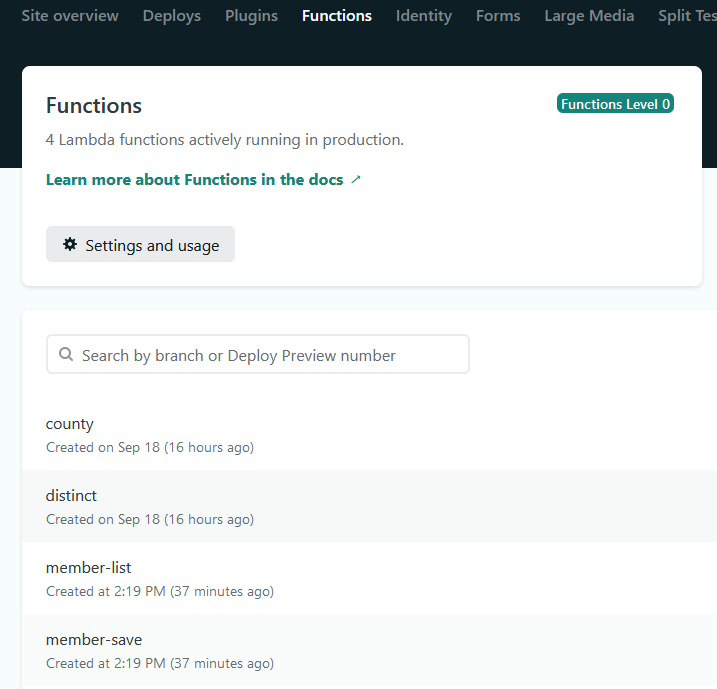Open the Site overview tab

pyautogui.click(x=70, y=16)
